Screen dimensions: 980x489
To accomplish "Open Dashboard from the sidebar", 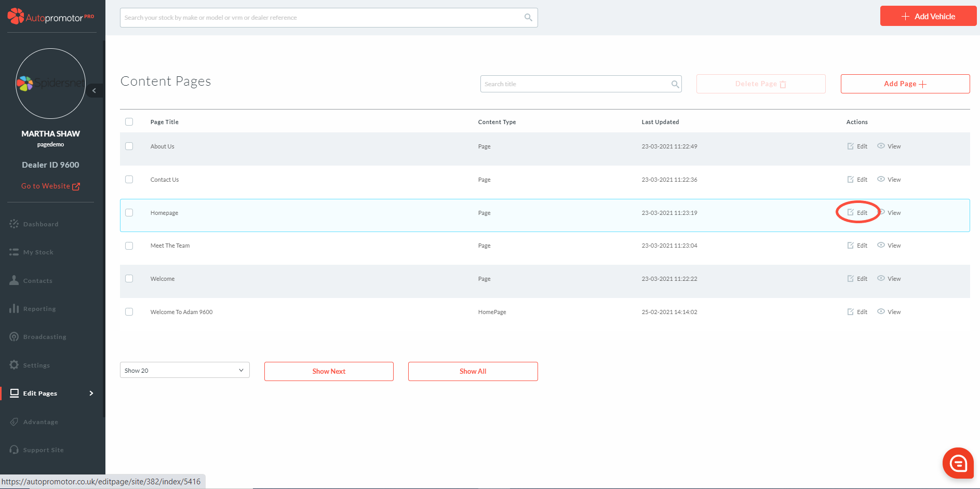I will pyautogui.click(x=41, y=224).
